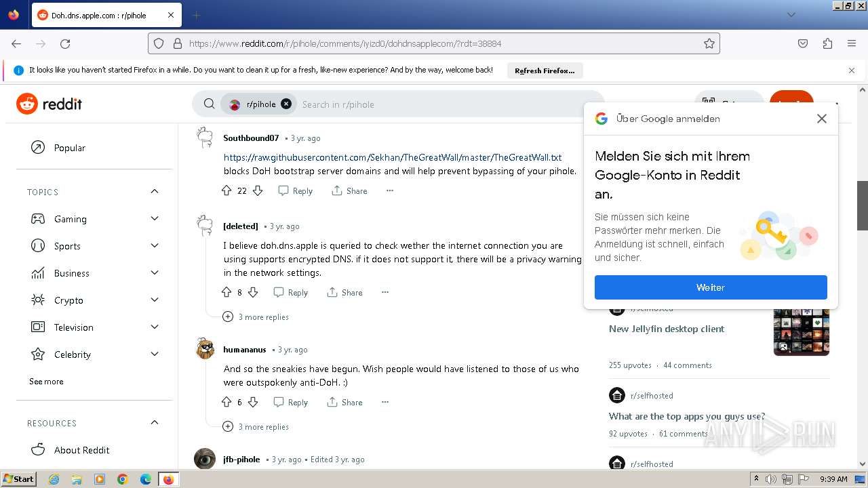The width and height of the screenshot is (868, 488).
Task: Go back to the previous page
Action: pos(16,43)
